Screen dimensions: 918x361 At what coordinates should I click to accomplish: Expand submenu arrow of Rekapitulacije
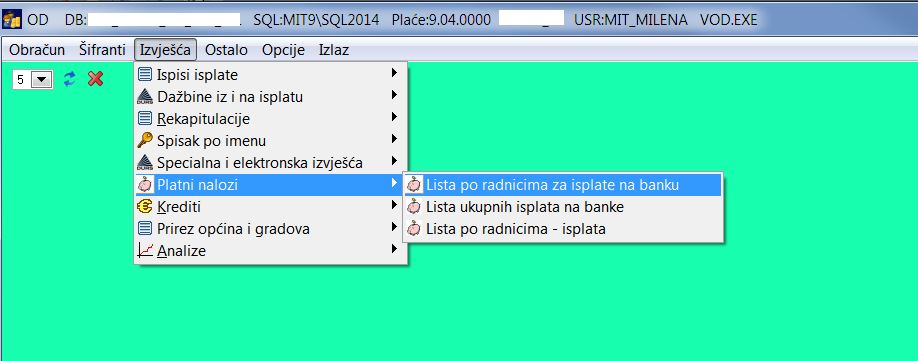[395, 117]
